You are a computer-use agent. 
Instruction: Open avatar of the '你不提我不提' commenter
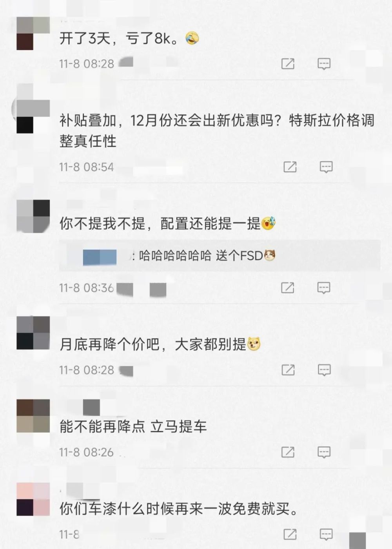(33, 216)
